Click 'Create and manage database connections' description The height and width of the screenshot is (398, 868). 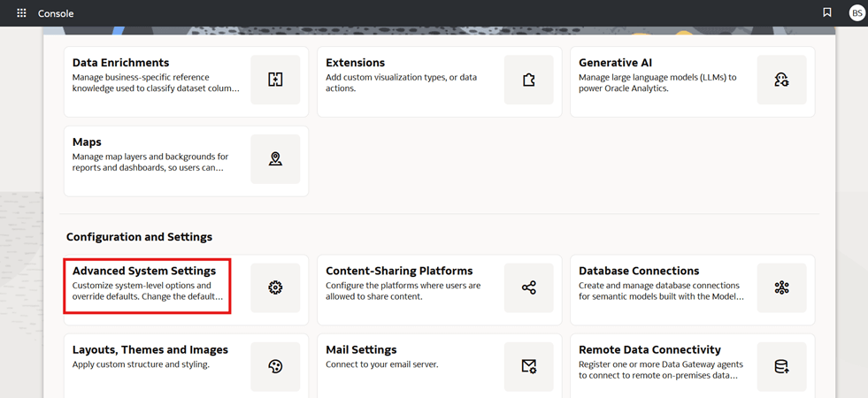click(662, 291)
